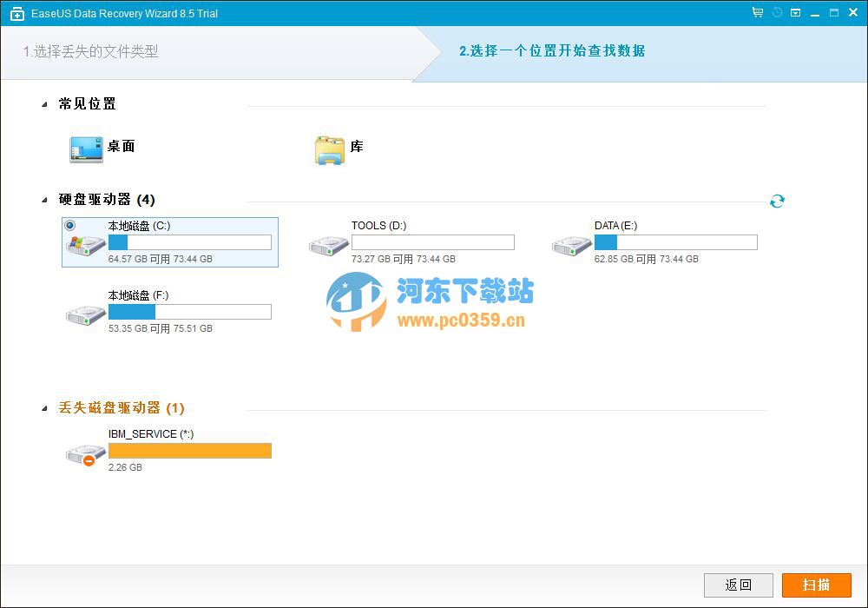
Task: Refresh the drive list with the circular arrows icon
Action: tap(777, 201)
